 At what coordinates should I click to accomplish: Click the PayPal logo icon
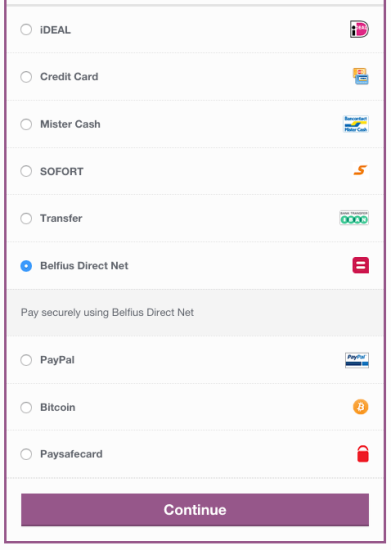(357, 360)
